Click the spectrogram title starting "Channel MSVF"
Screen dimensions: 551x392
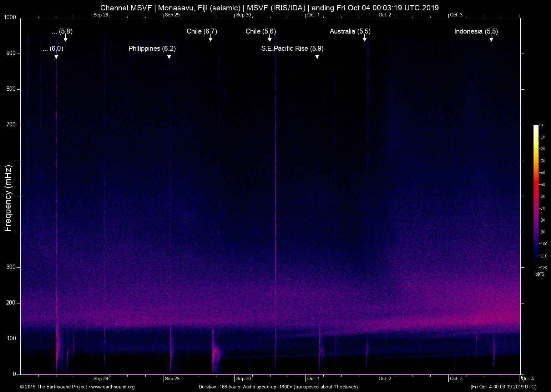tap(269, 7)
